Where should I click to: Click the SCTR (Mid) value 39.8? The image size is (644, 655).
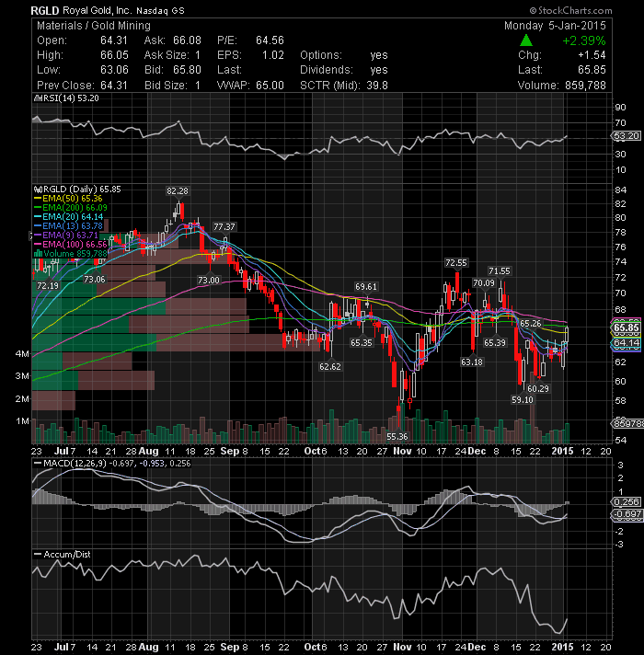377,86
